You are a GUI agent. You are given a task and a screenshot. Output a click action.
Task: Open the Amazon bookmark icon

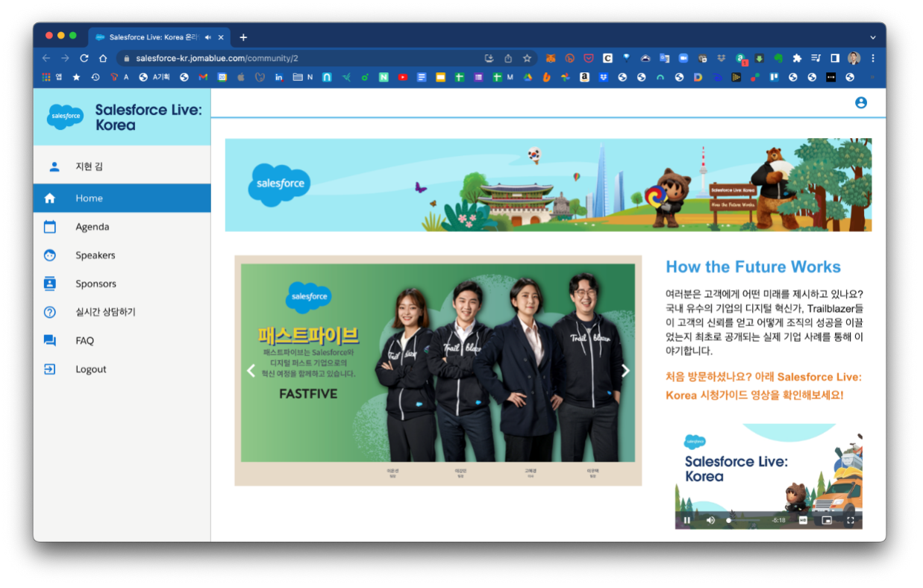point(584,77)
